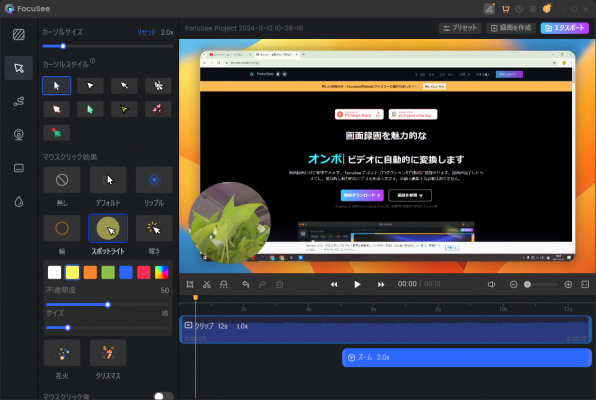Click the scissors split tool
Viewport: 596px width, 400px height.
pos(207,284)
